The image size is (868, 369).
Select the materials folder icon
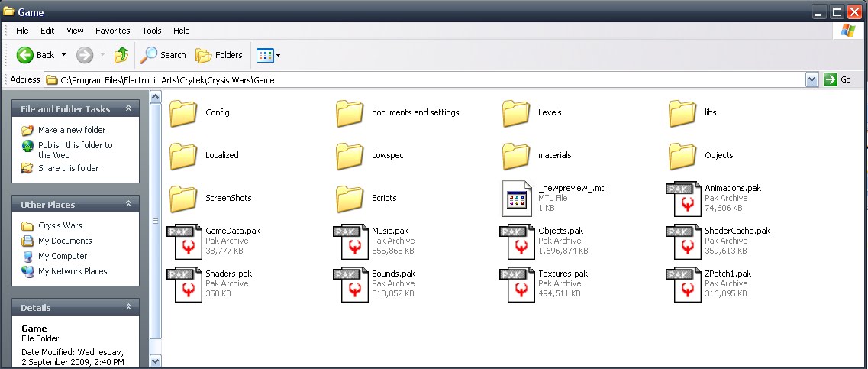coord(516,156)
